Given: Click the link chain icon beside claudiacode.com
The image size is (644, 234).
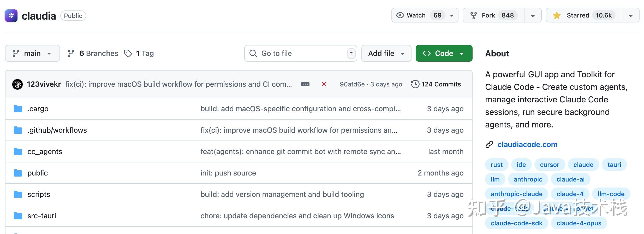Looking at the screenshot, I should [x=489, y=144].
